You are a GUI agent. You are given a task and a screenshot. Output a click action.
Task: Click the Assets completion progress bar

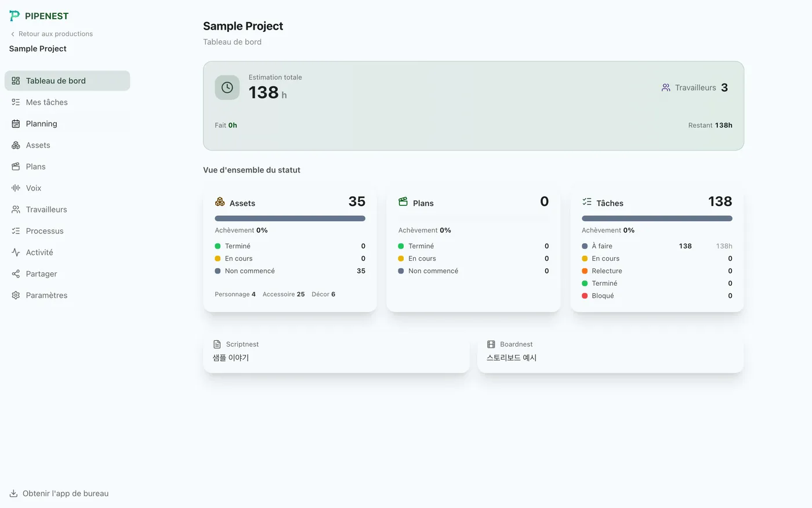click(290, 219)
